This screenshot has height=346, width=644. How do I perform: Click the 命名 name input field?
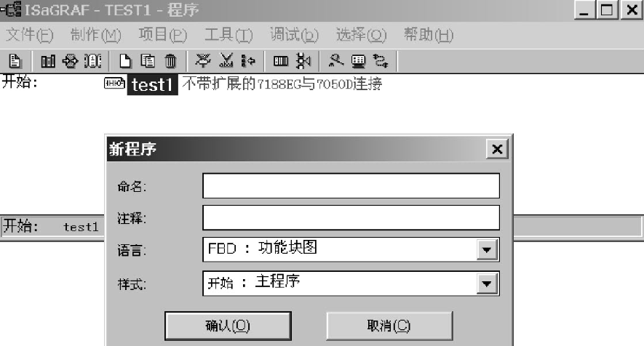click(351, 185)
